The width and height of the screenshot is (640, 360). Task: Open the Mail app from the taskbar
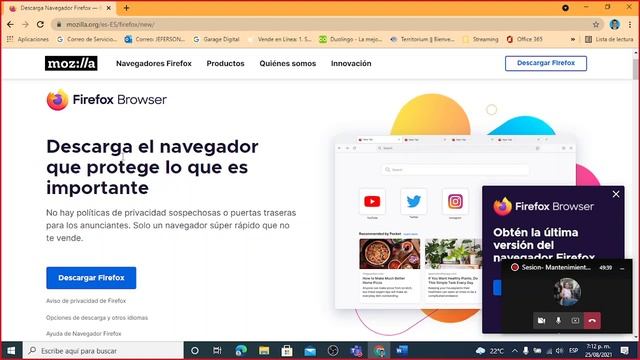(x=310, y=351)
